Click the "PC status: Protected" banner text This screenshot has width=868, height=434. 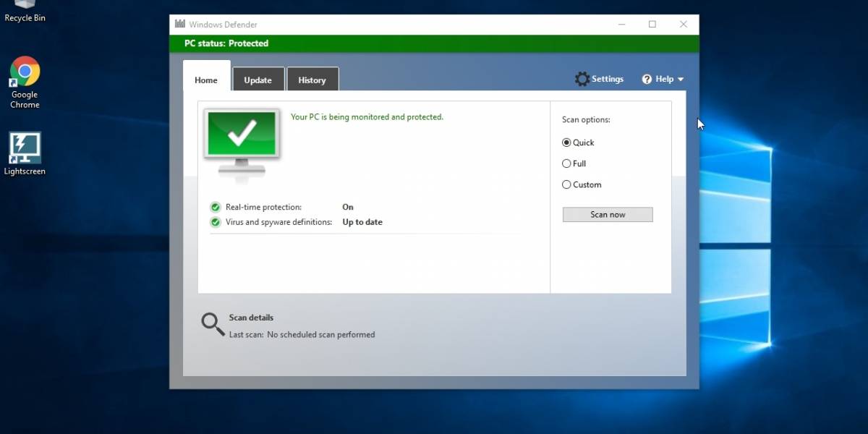226,43
